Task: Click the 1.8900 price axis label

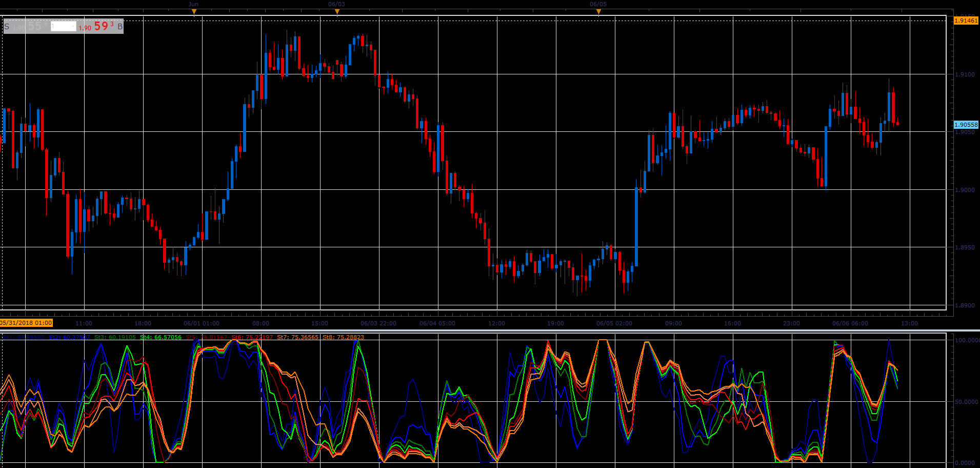Action: (965, 305)
